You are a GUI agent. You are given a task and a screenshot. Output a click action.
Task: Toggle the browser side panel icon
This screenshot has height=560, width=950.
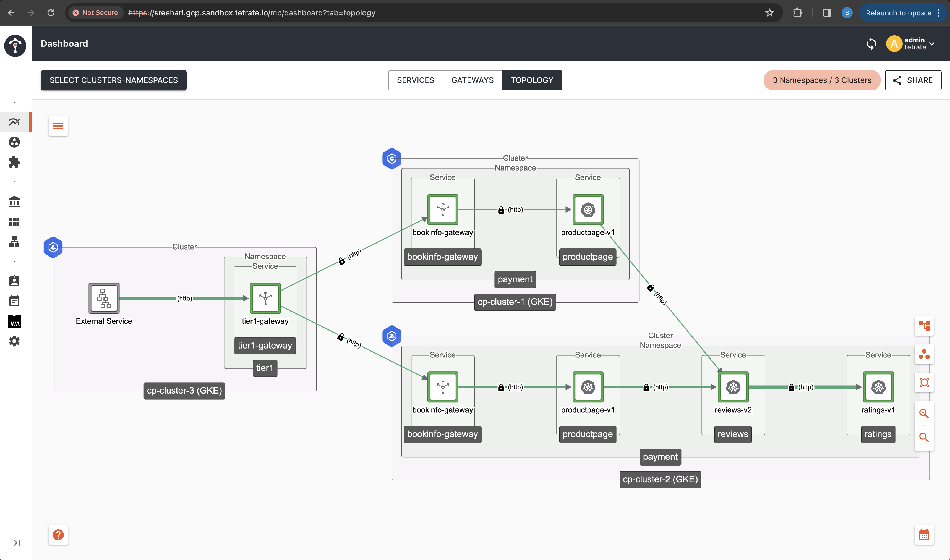point(827,13)
